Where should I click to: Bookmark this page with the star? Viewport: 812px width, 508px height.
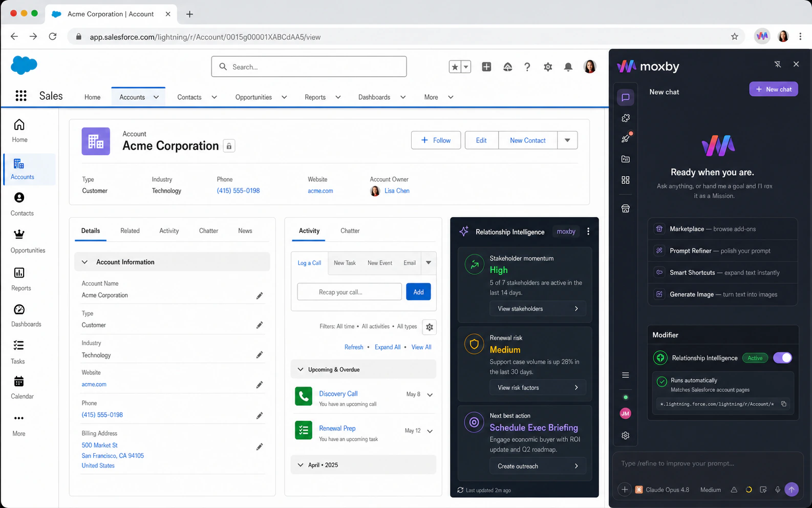click(x=735, y=36)
